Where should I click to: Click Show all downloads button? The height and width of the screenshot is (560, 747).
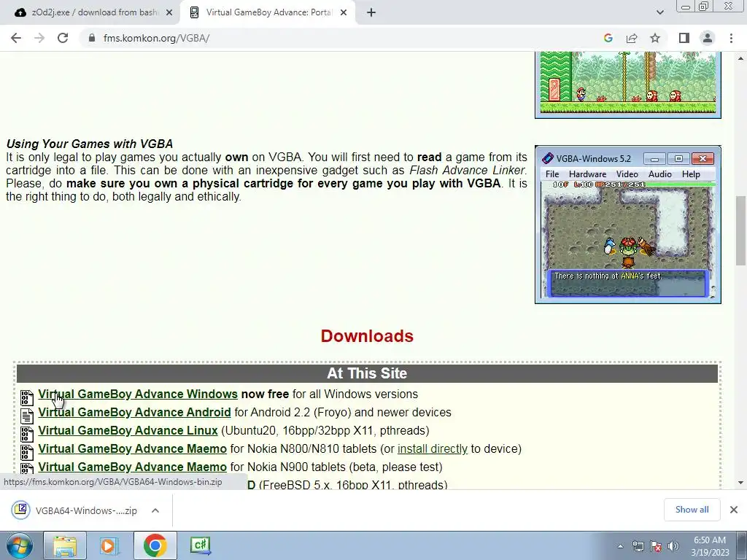(692, 510)
